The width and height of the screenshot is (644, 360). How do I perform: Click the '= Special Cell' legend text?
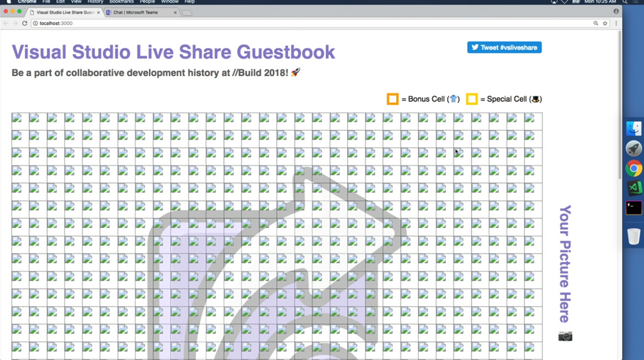point(511,99)
